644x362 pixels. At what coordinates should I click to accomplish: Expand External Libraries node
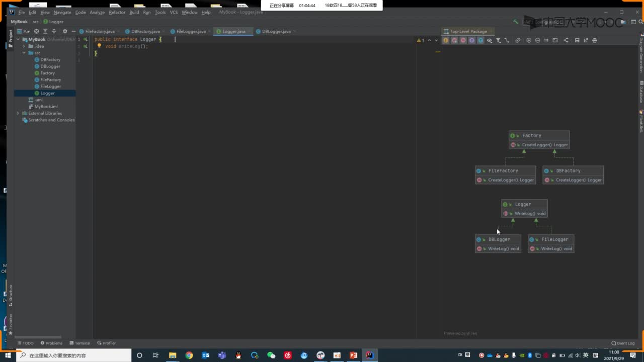coord(18,113)
